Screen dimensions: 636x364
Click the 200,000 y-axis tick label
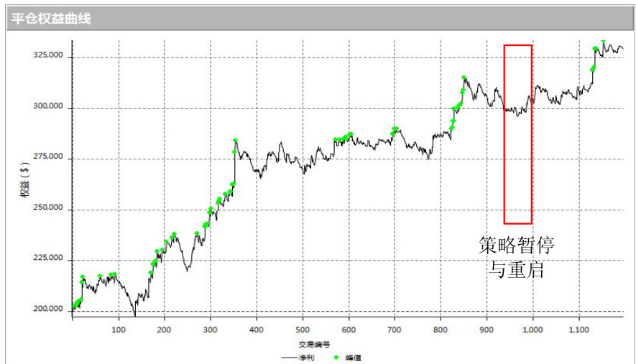click(x=50, y=310)
